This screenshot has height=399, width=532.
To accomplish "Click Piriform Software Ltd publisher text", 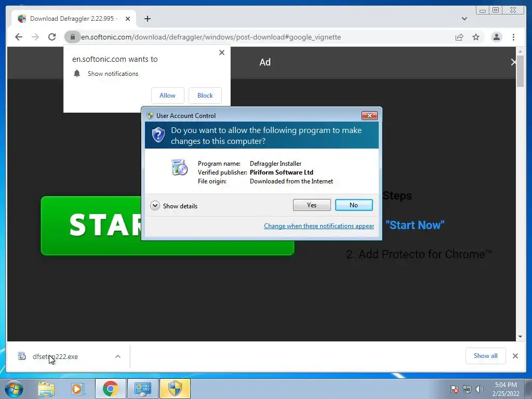I will (282, 172).
